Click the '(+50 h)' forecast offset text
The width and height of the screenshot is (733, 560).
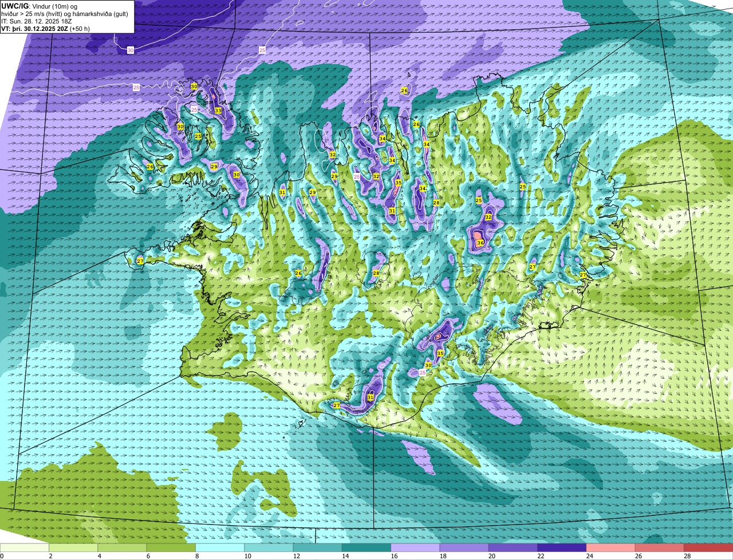pyautogui.click(x=80, y=29)
